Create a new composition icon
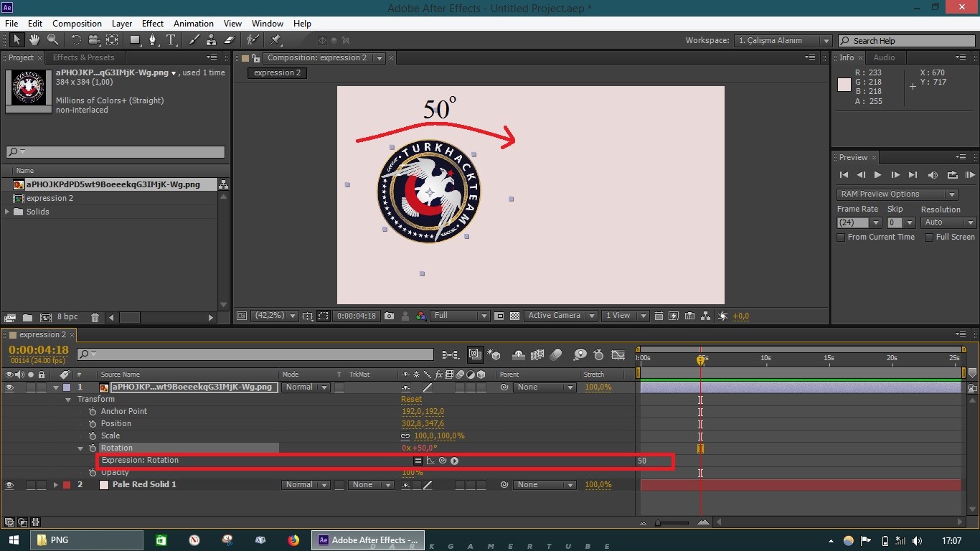The image size is (980, 551). tap(46, 317)
